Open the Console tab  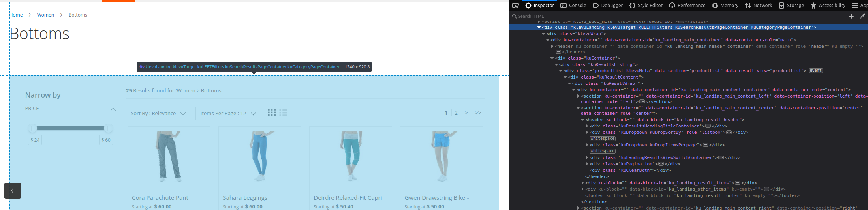573,6
